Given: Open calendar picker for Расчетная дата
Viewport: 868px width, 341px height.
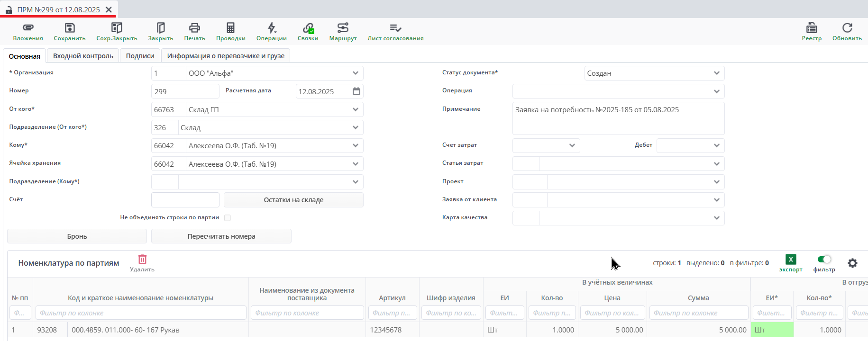Looking at the screenshot, I should point(356,91).
